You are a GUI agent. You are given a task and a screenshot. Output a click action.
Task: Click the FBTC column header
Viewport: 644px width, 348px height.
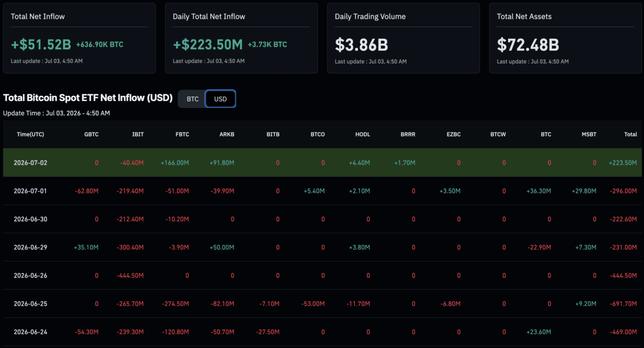coord(182,134)
